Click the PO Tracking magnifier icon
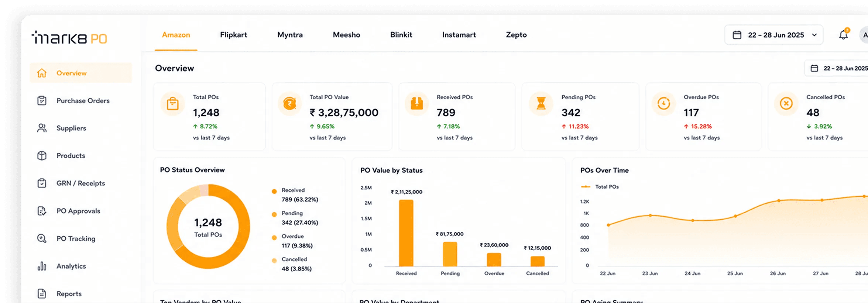The width and height of the screenshot is (868, 303). pyautogui.click(x=42, y=238)
